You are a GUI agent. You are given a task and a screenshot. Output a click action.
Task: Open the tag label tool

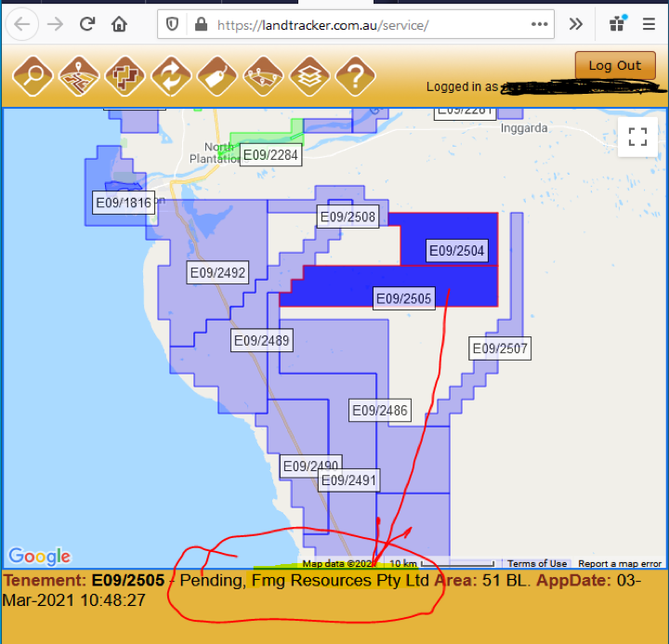(x=217, y=76)
